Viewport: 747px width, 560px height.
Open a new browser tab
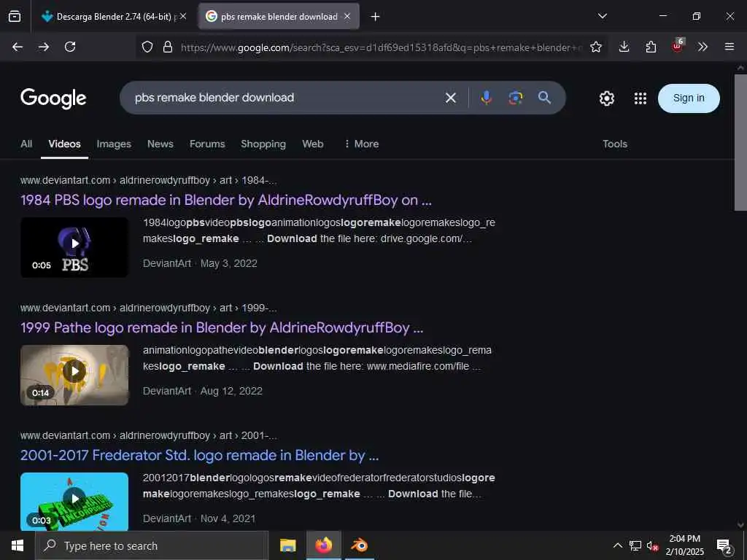pos(376,17)
